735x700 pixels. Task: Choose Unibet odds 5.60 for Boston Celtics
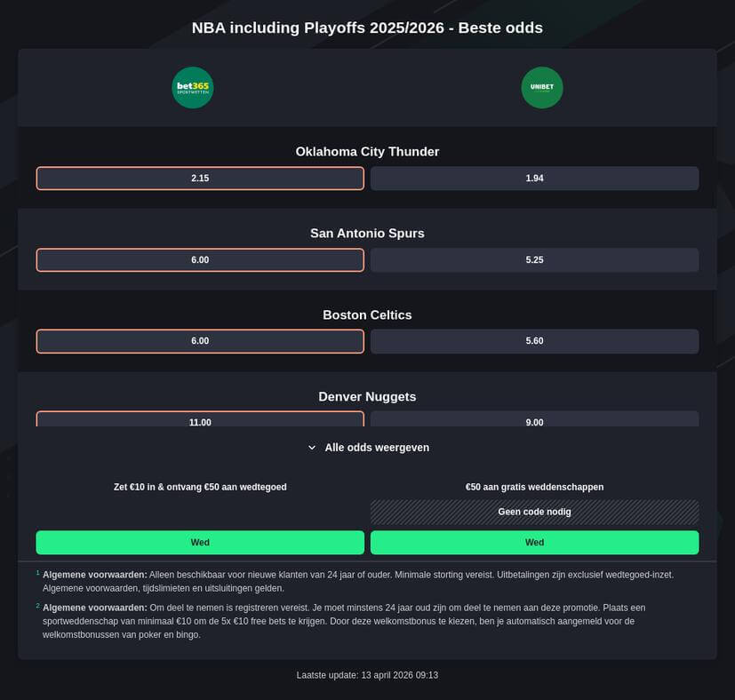534,341
